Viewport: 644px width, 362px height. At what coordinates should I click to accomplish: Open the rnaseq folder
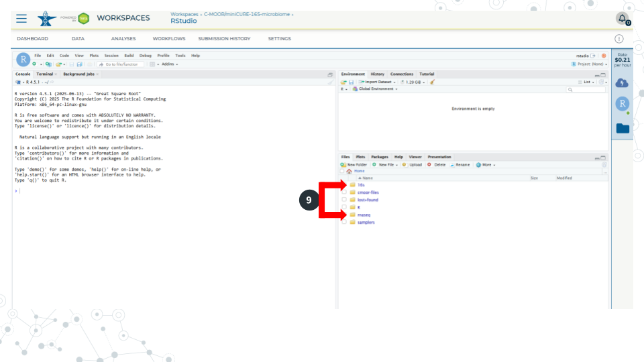pos(364,215)
